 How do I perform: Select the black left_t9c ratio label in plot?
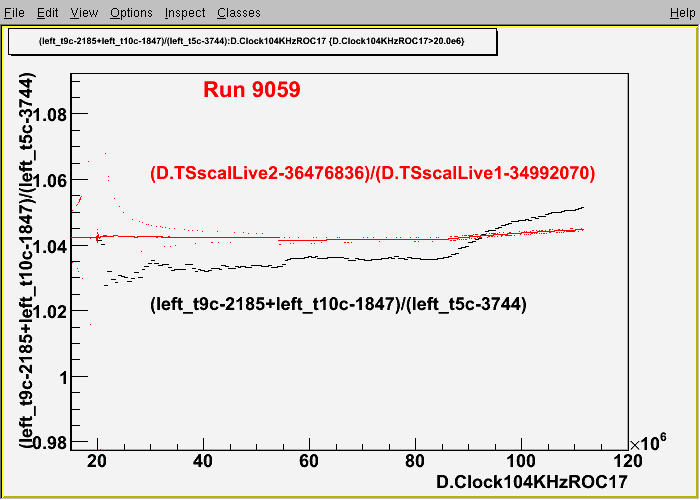coord(338,305)
